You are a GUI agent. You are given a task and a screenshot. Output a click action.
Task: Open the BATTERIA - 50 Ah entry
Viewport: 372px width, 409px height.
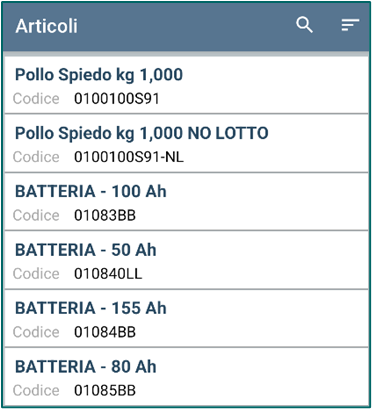click(x=186, y=260)
